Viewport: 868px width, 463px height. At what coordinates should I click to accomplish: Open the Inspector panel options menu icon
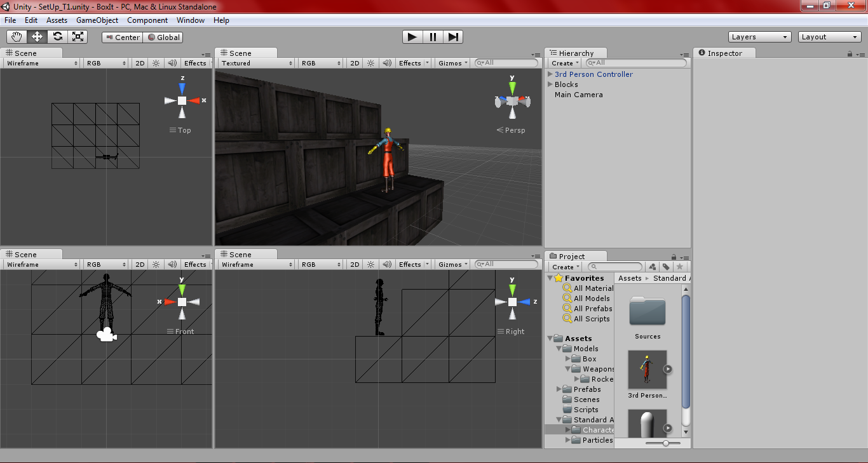tap(860, 54)
